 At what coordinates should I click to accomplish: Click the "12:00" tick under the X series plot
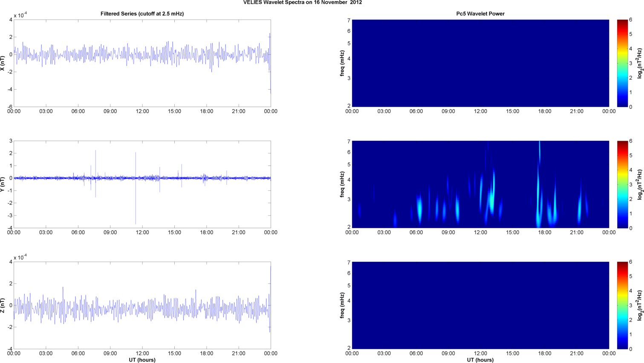point(142,111)
